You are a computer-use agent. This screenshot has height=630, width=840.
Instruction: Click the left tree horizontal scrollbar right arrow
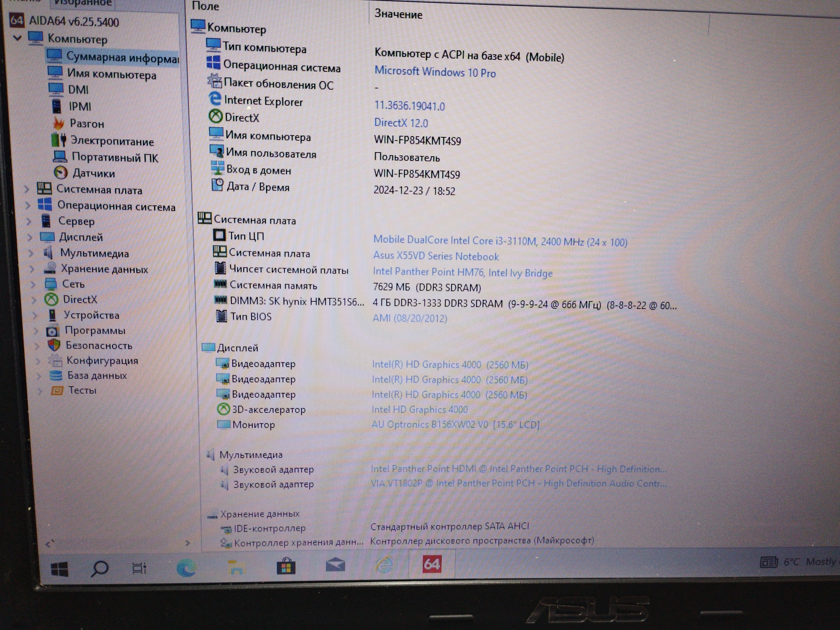pyautogui.click(x=188, y=543)
